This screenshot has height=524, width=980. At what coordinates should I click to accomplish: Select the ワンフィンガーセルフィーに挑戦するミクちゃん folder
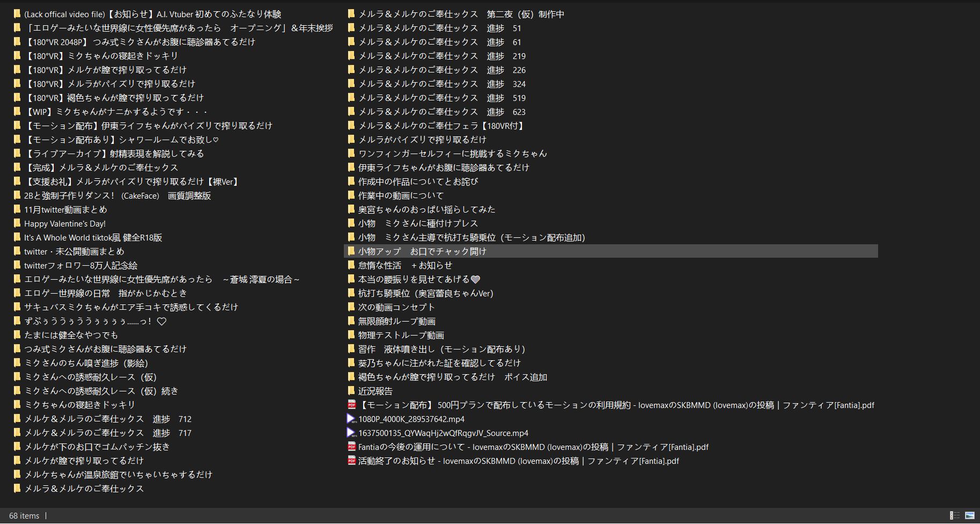click(452, 154)
